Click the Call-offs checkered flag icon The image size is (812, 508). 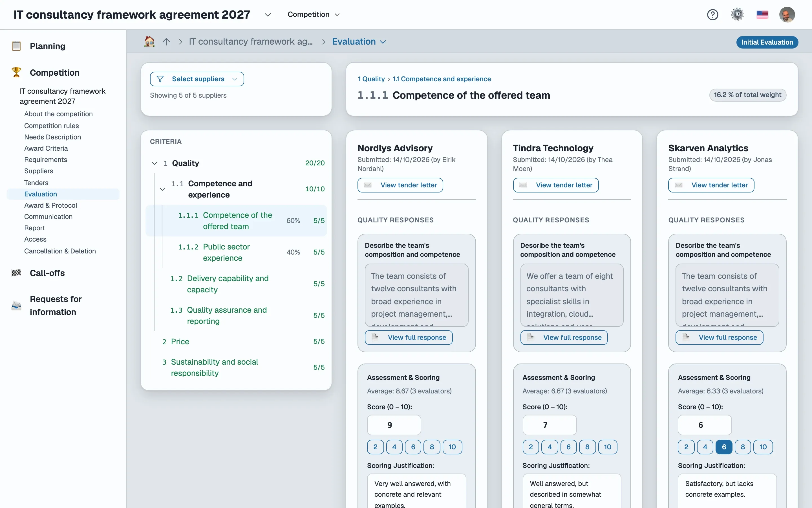(x=16, y=273)
